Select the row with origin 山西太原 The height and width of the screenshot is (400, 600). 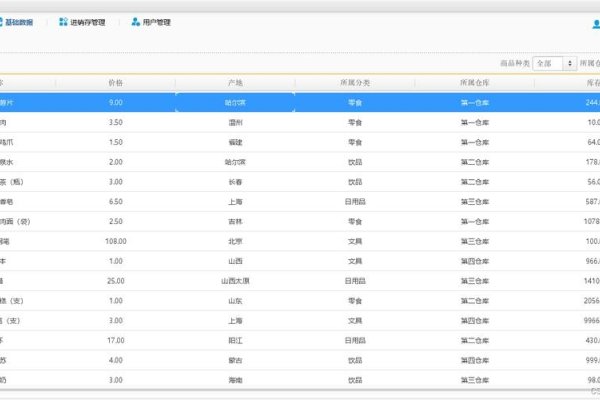(x=235, y=281)
